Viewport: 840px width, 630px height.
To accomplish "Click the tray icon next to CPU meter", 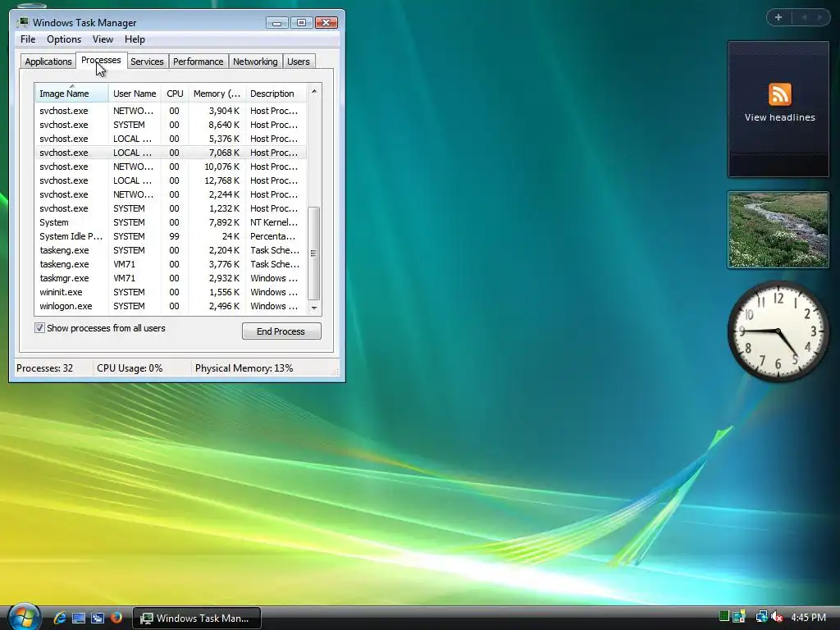I will 739,617.
